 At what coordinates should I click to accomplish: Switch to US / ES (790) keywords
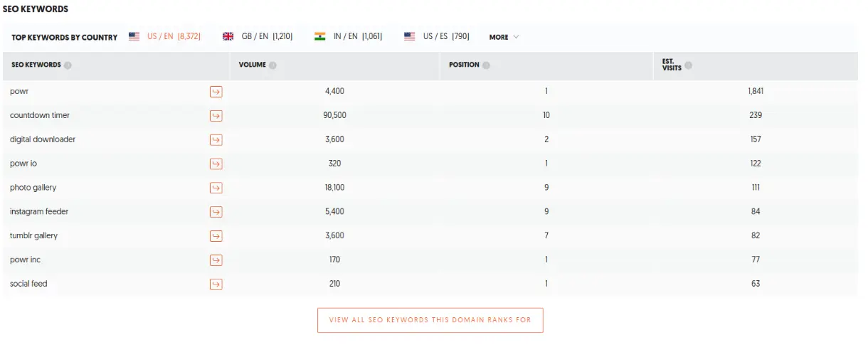(446, 36)
